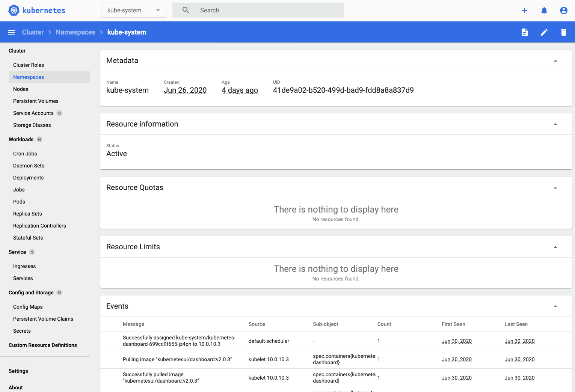This screenshot has width=575, height=392.
Task: Open Storage Classes in sidebar
Action: (x=32, y=125)
